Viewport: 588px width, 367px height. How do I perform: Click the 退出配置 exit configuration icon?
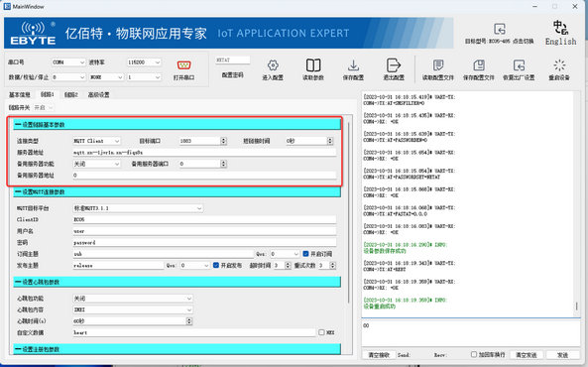[394, 65]
